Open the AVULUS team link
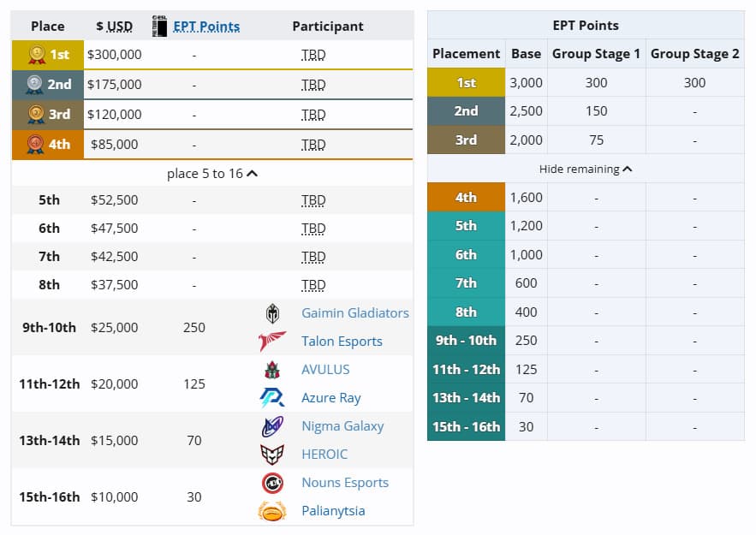Viewport: 756px width, 535px height. [x=325, y=370]
